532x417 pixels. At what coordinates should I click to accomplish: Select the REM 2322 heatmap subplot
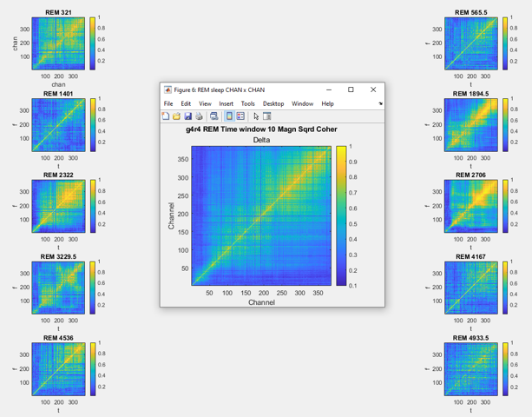(58, 207)
